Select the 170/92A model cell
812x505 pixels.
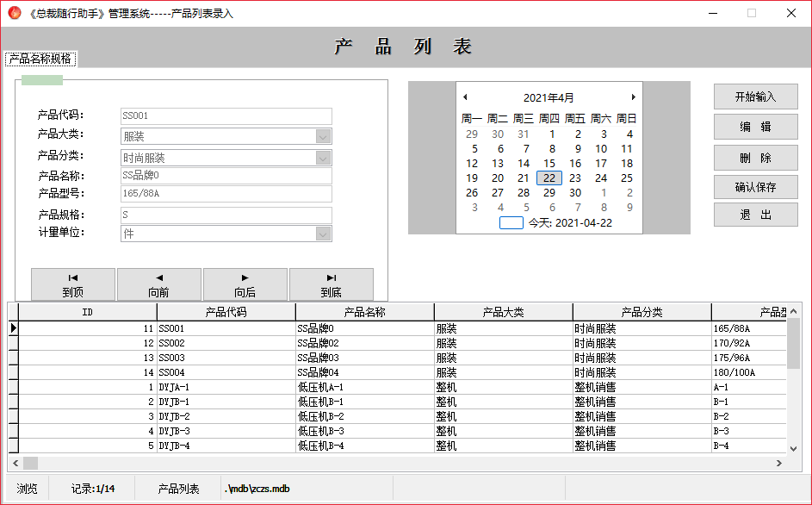(749, 343)
